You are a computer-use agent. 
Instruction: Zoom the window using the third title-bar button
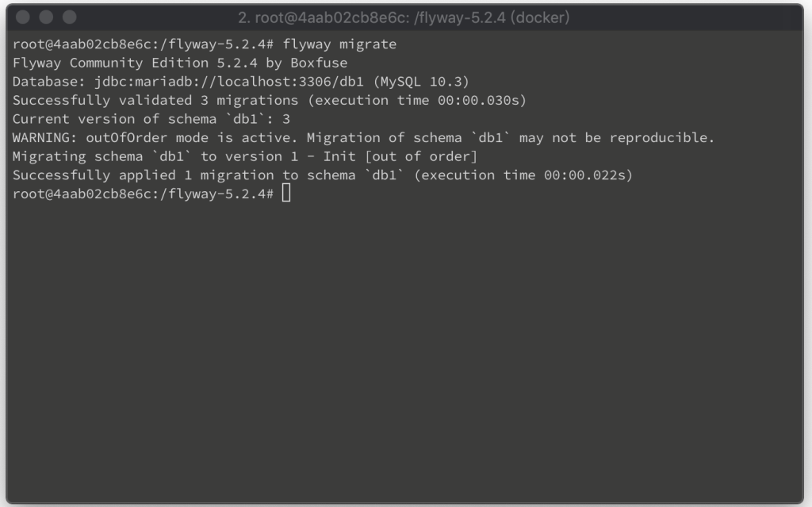tap(70, 17)
